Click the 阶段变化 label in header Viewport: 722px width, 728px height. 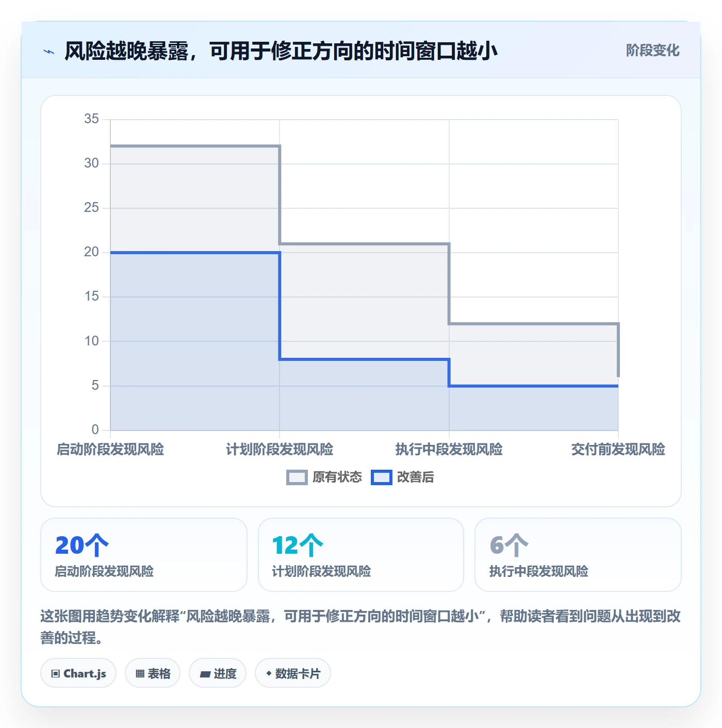(652, 51)
